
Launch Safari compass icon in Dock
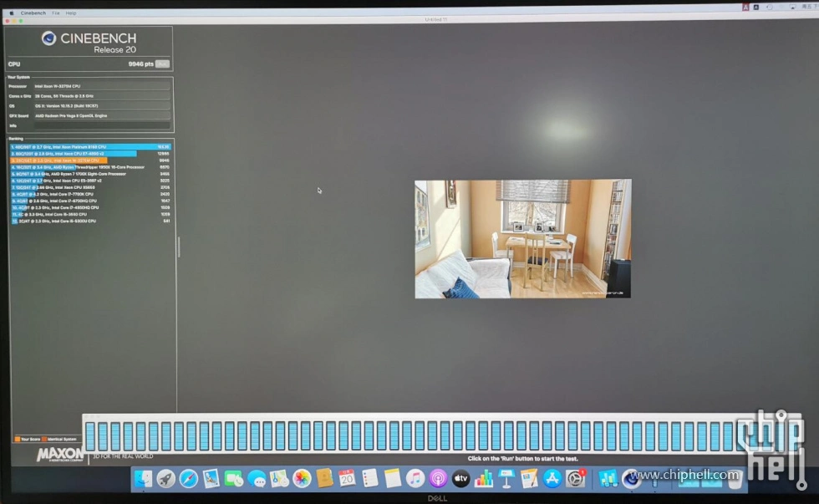coord(189,478)
